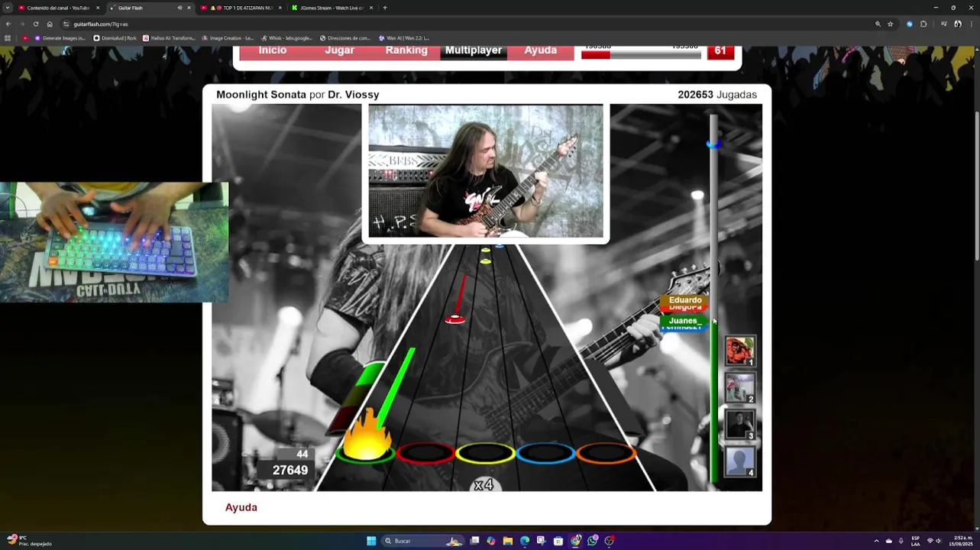The image size is (980, 550).
Task: Switch to the JGxmes Stream tab
Action: [x=332, y=8]
